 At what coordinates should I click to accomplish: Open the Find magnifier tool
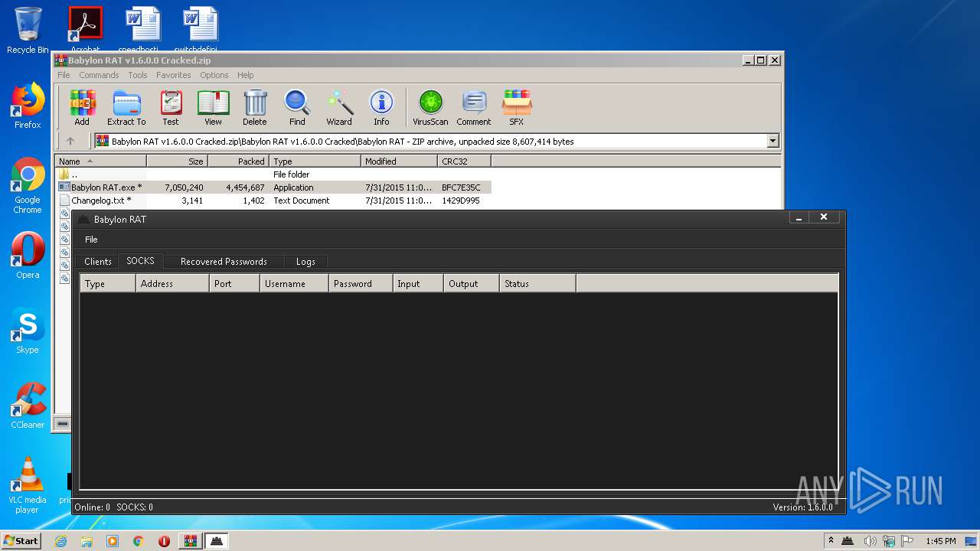(x=297, y=107)
